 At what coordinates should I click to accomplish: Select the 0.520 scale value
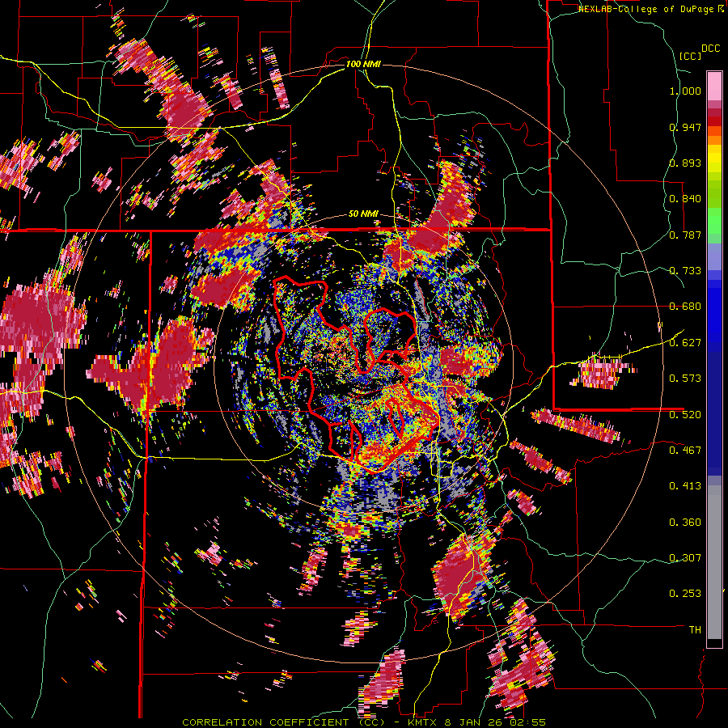point(685,413)
